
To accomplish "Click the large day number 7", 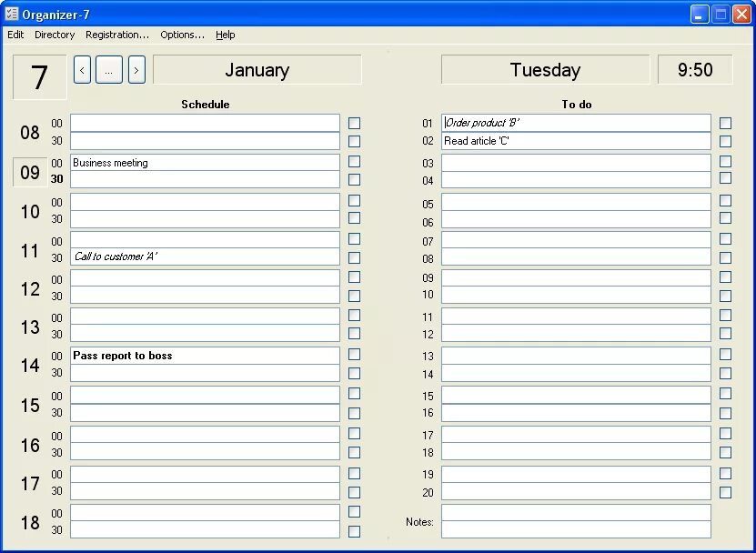I will coord(39,77).
